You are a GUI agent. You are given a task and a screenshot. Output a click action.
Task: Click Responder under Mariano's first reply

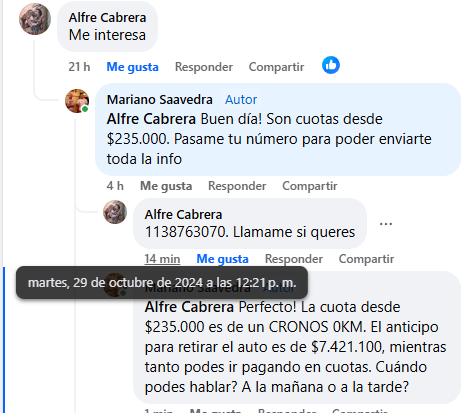pyautogui.click(x=237, y=186)
